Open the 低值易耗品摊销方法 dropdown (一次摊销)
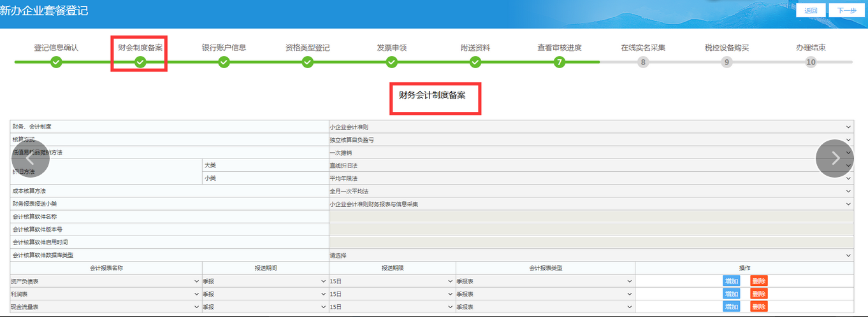This screenshot has height=317, width=868. (x=591, y=153)
